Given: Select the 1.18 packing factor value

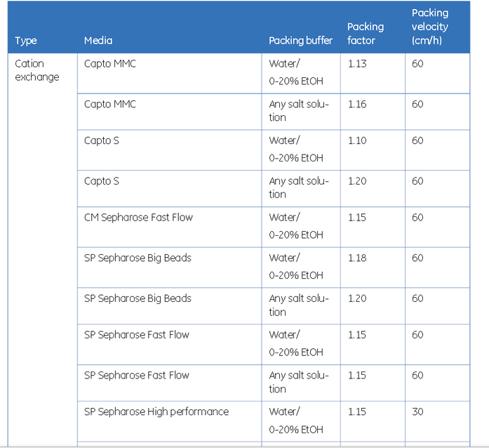Looking at the screenshot, I should click(357, 258).
